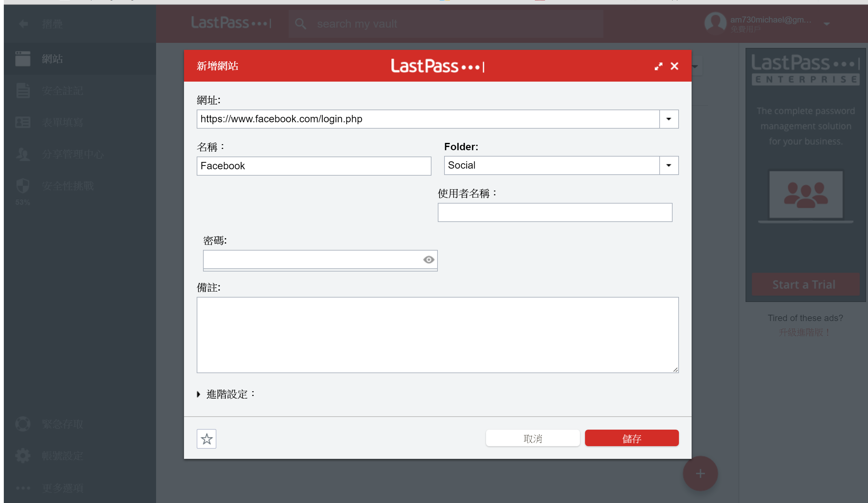Image resolution: width=868 pixels, height=503 pixels.
Task: Click the Enterprise ad team laptop image
Action: coord(805,197)
